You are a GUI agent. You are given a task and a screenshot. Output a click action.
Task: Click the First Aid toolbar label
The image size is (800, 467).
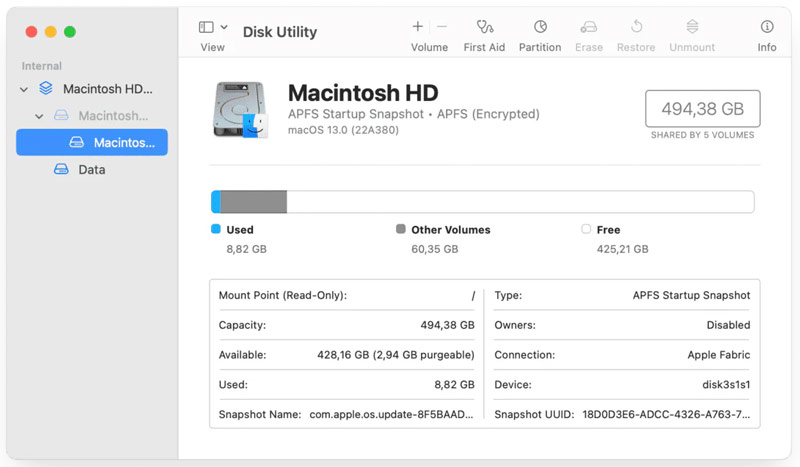(484, 47)
